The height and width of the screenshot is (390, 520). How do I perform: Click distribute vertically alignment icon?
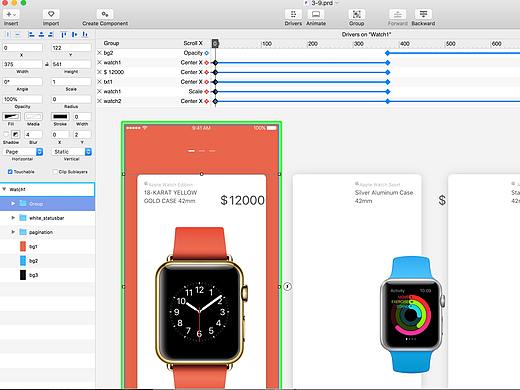[x=18, y=34]
